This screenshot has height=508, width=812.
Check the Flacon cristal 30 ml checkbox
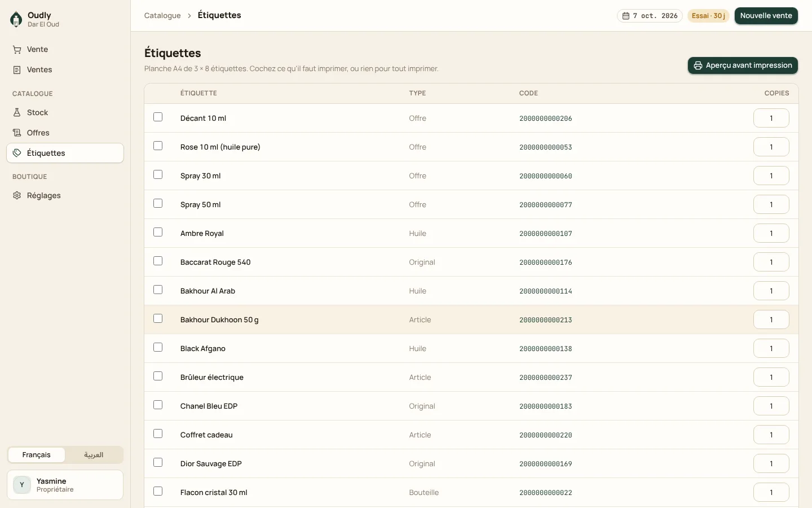[x=158, y=491]
